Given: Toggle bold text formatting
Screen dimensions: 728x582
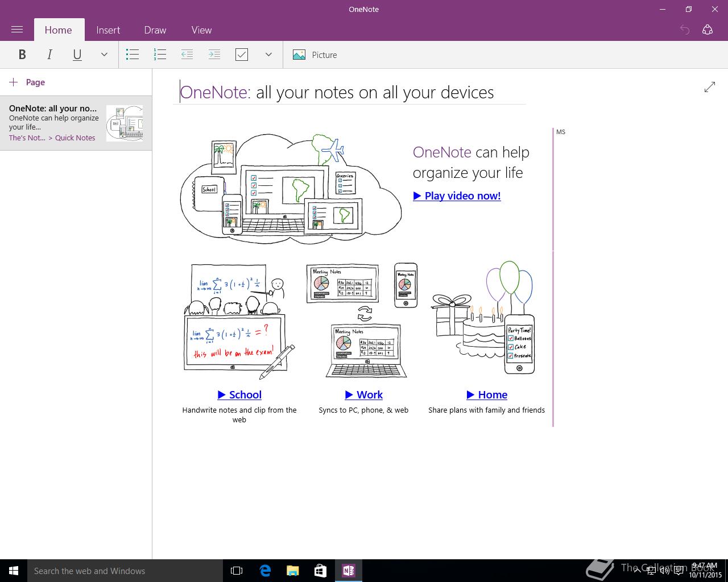Looking at the screenshot, I should (22, 55).
